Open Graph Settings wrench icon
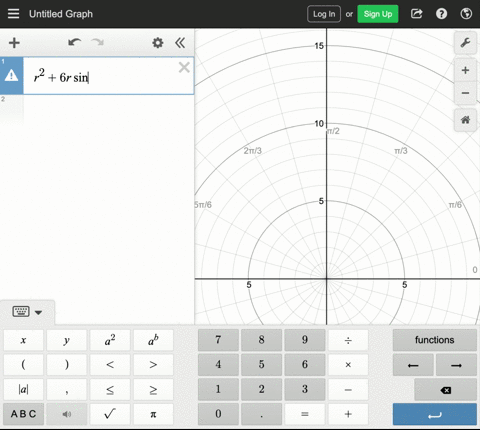Image resolution: width=480 pixels, height=430 pixels. pyautogui.click(x=465, y=42)
